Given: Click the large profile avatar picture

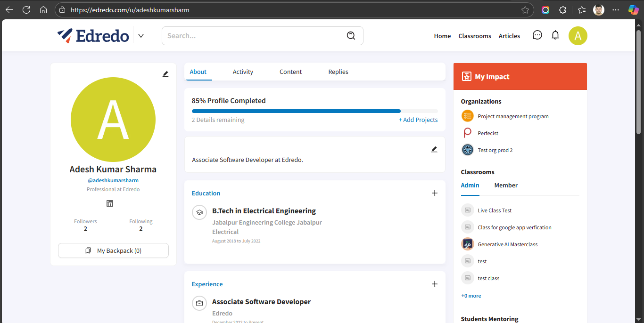Looking at the screenshot, I should 113,119.
